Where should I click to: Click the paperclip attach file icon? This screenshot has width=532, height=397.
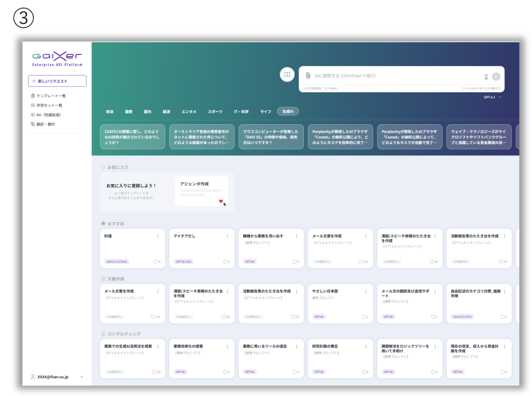(x=308, y=76)
